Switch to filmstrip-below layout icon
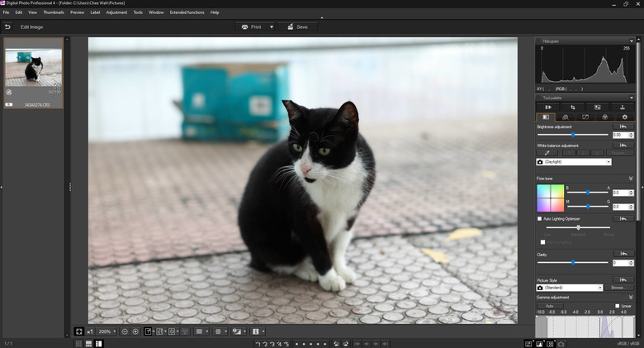The height and width of the screenshot is (348, 644). click(88, 344)
